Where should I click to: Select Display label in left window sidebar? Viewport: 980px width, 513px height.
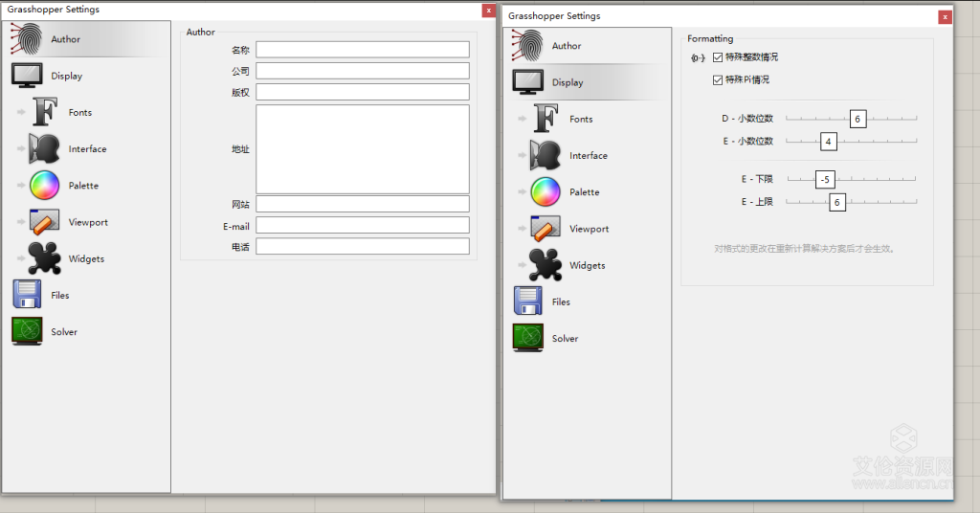[67, 76]
